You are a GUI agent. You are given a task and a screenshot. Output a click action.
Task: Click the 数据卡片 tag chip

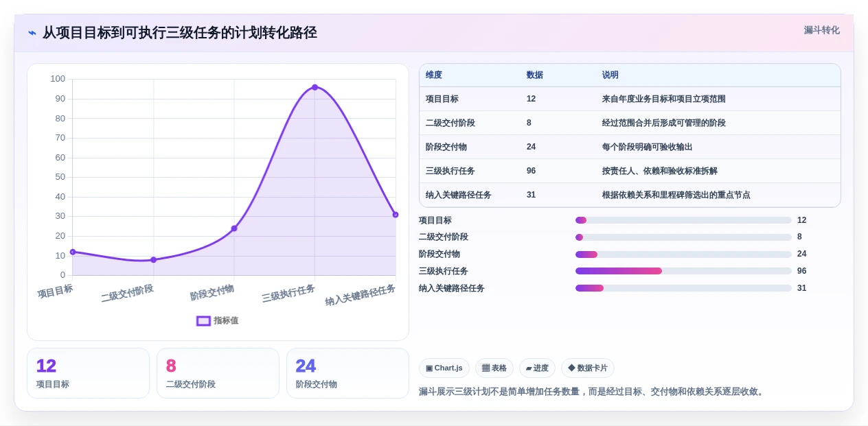588,368
